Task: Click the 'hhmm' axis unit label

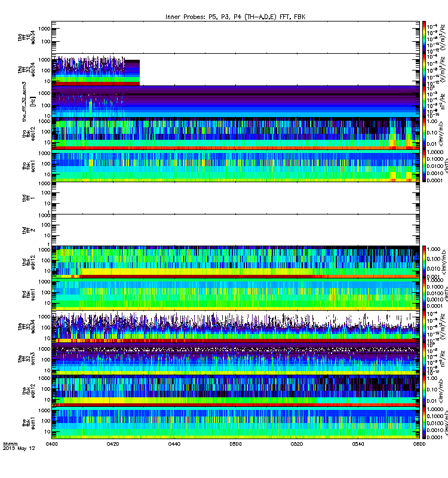Action: coord(10,444)
